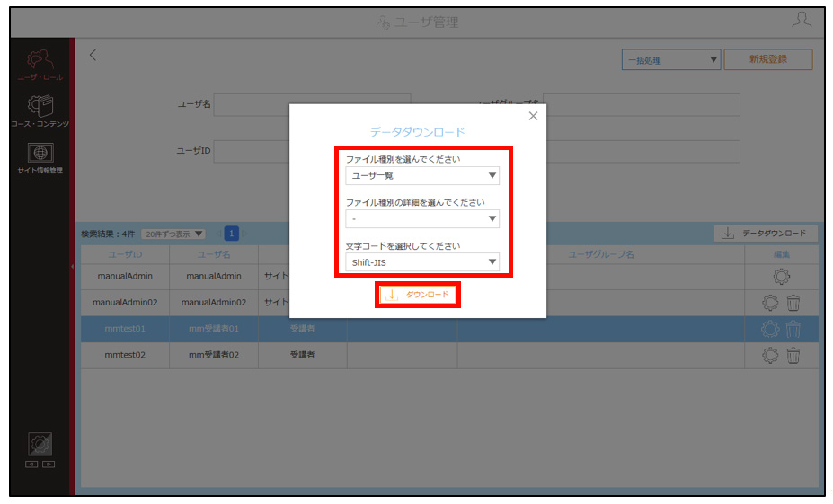Edit manualAdmin02 user via gear icon
833x504 pixels.
click(770, 303)
